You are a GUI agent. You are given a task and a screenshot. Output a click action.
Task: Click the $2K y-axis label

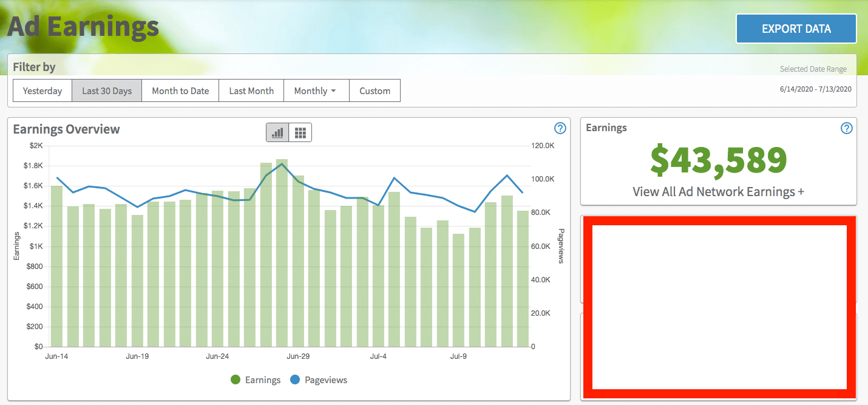click(36, 146)
